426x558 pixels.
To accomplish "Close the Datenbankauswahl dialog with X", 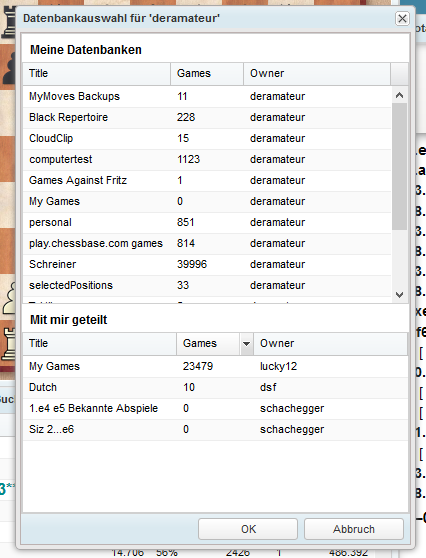I will (x=402, y=19).
